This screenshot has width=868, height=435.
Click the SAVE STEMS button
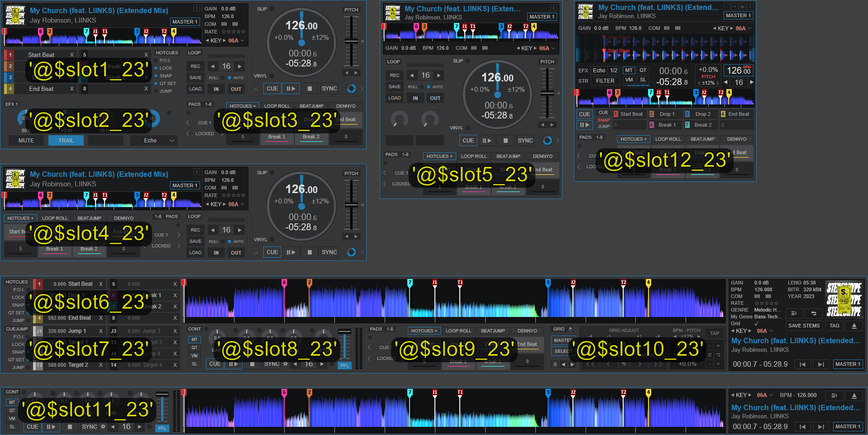click(x=804, y=326)
